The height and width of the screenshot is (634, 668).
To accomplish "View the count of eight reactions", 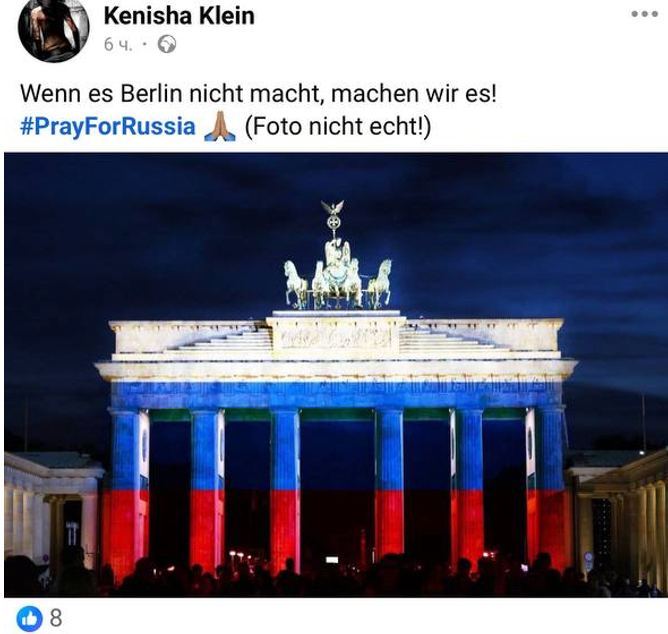I will pyautogui.click(x=56, y=618).
